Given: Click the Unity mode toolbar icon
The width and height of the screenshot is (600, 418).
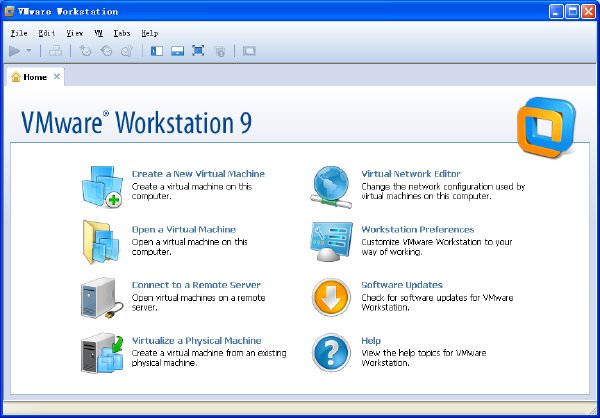Looking at the screenshot, I should (x=220, y=51).
